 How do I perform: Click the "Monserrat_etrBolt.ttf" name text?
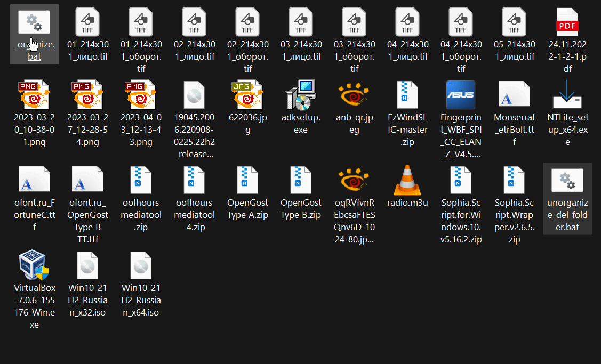pyautogui.click(x=514, y=130)
